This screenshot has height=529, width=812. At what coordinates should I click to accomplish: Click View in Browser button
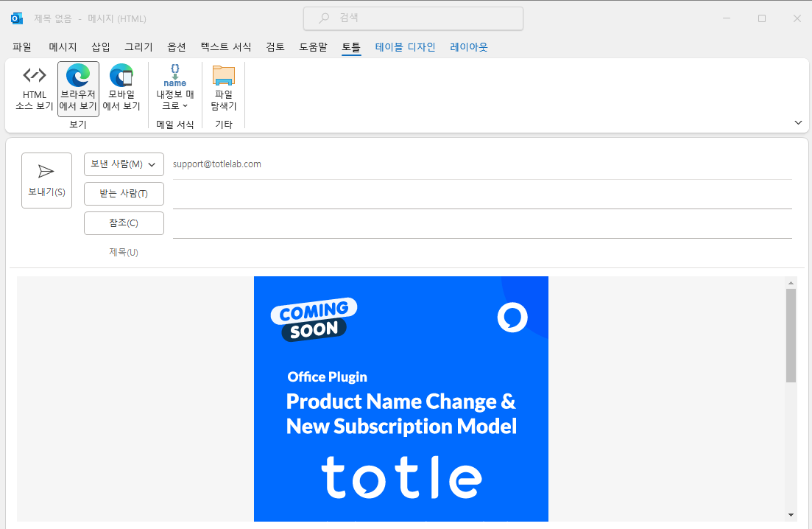tap(78, 88)
